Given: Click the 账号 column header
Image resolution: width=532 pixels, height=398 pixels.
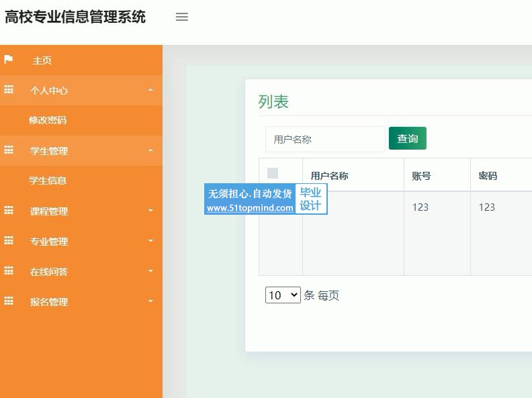Looking at the screenshot, I should (x=422, y=176).
